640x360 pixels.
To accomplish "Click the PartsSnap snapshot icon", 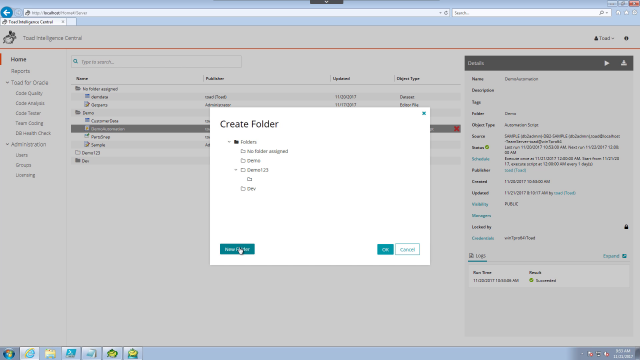I will coord(87,136).
